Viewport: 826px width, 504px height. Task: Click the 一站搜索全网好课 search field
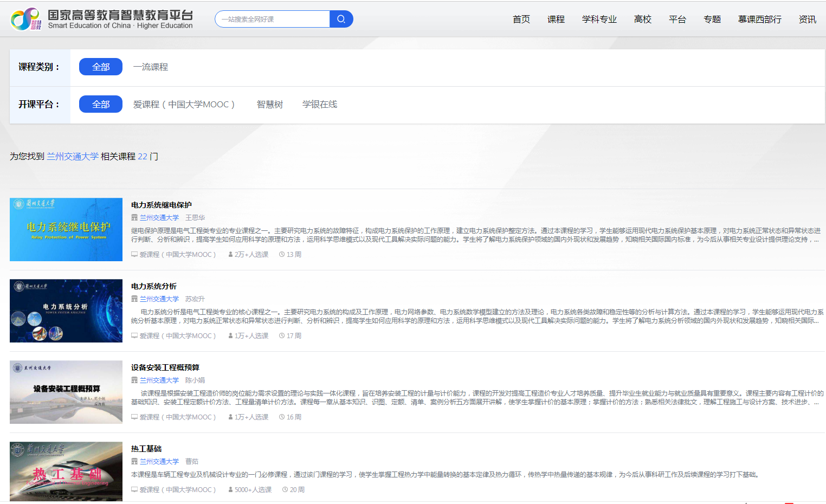pyautogui.click(x=272, y=19)
